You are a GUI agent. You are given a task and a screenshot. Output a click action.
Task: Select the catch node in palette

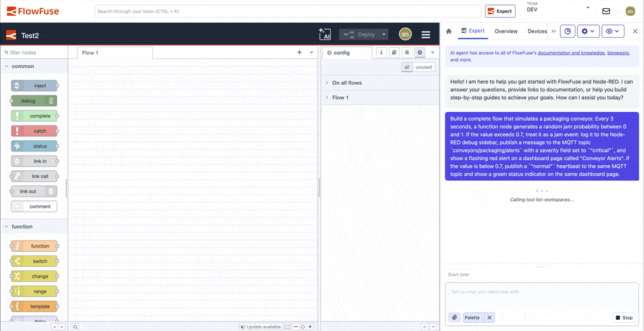point(34,131)
